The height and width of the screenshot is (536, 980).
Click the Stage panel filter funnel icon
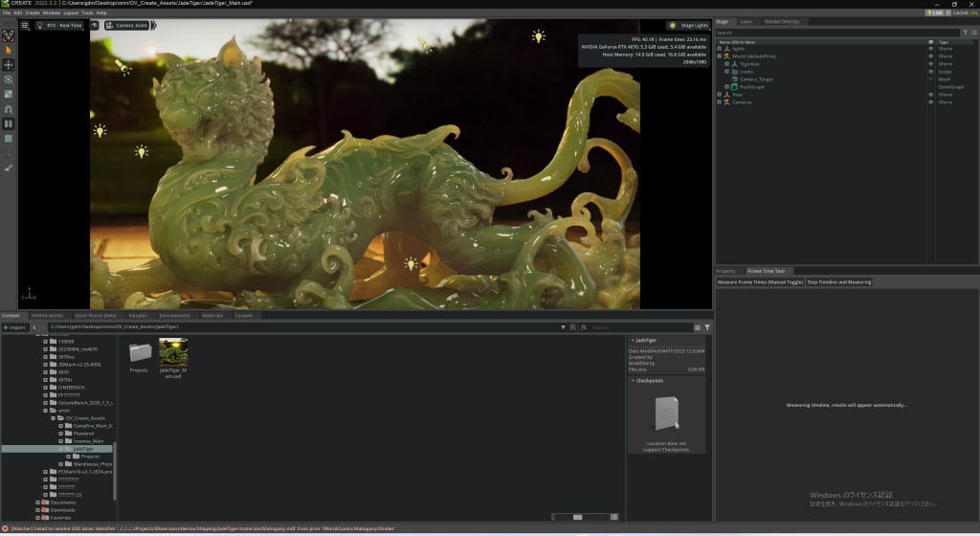point(965,33)
